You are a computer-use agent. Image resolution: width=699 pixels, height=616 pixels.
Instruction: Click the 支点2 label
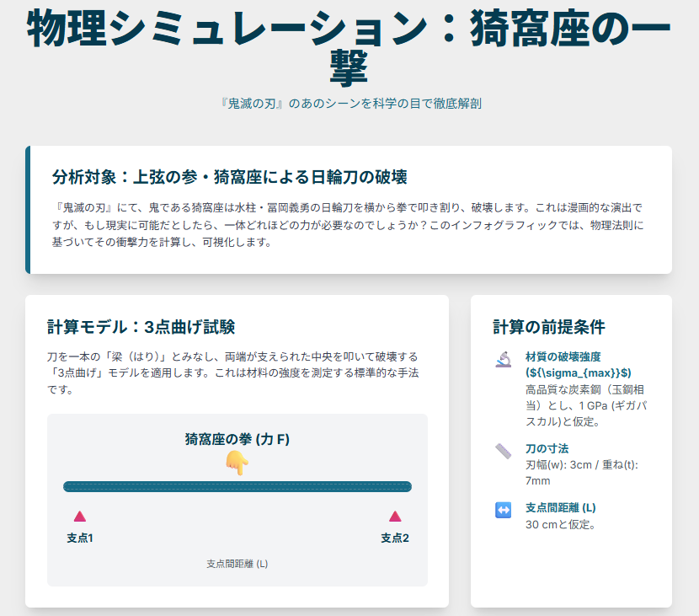pyautogui.click(x=395, y=538)
